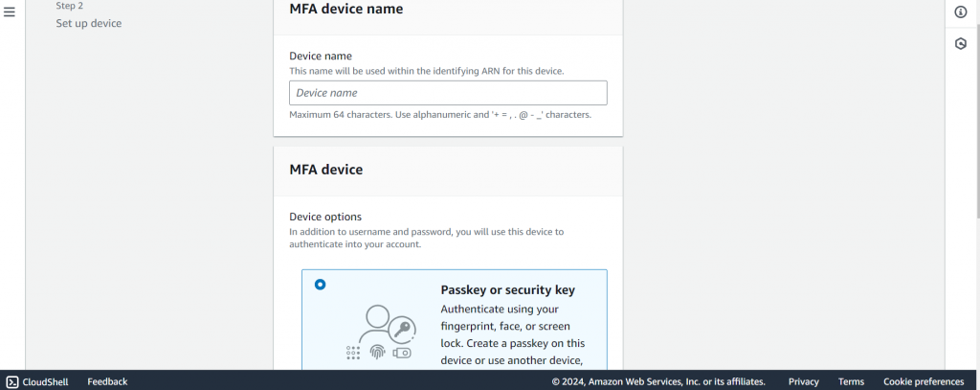
Task: Click the "Passkey or security key" option title
Action: coord(507,289)
